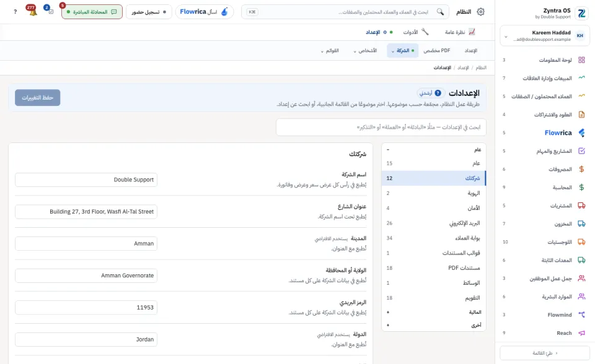Open the Zyntra OS logo icon

click(x=581, y=13)
